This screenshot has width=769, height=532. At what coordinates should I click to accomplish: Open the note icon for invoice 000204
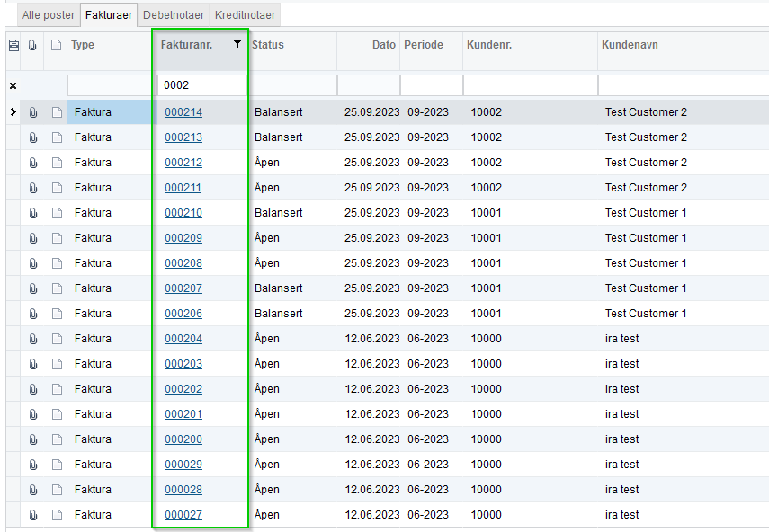[x=57, y=339]
